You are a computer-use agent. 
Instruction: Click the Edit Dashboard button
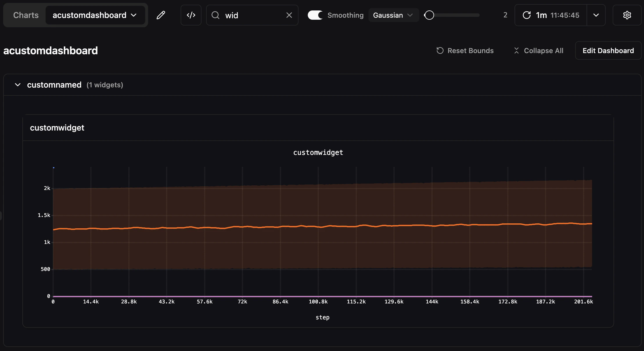pyautogui.click(x=608, y=50)
